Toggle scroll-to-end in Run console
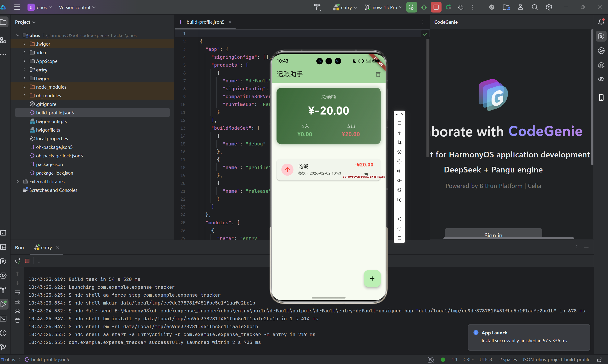The width and height of the screenshot is (608, 364). (x=17, y=302)
